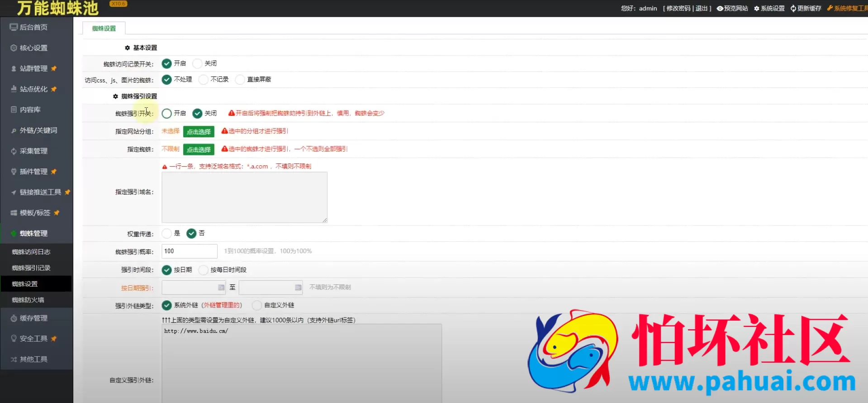Click the 指定强引域名 text area
This screenshot has height=403, width=868.
pyautogui.click(x=245, y=197)
